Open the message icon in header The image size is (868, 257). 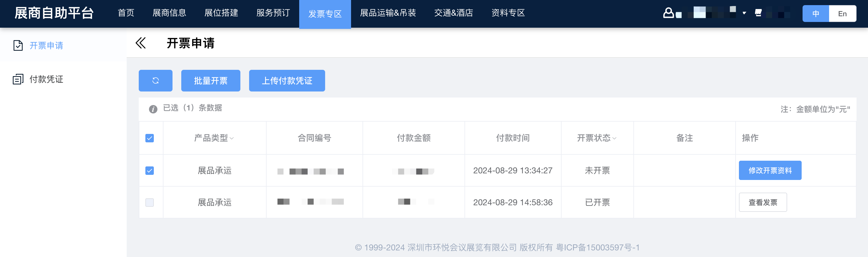coord(758,13)
